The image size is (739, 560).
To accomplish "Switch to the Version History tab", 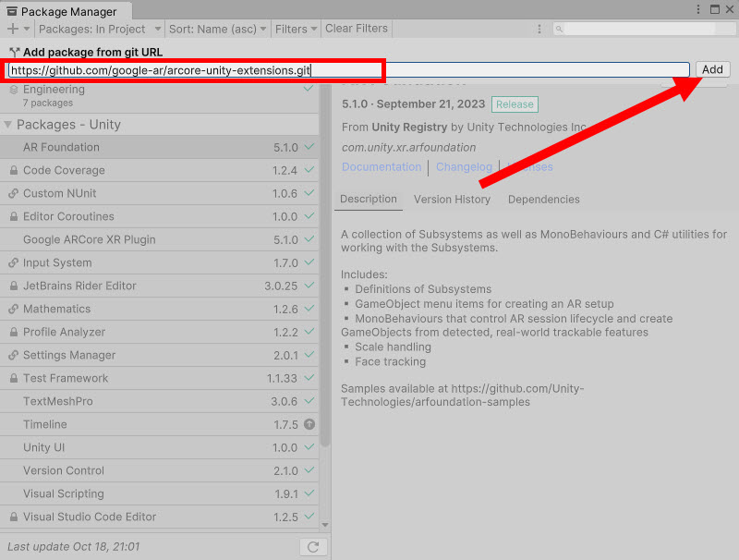I will [452, 200].
